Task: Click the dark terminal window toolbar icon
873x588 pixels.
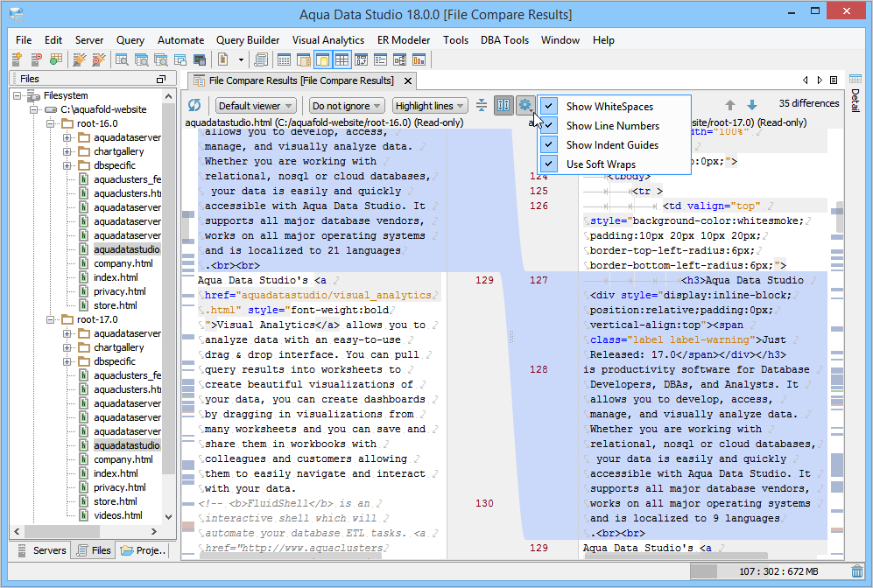Action: [x=200, y=59]
